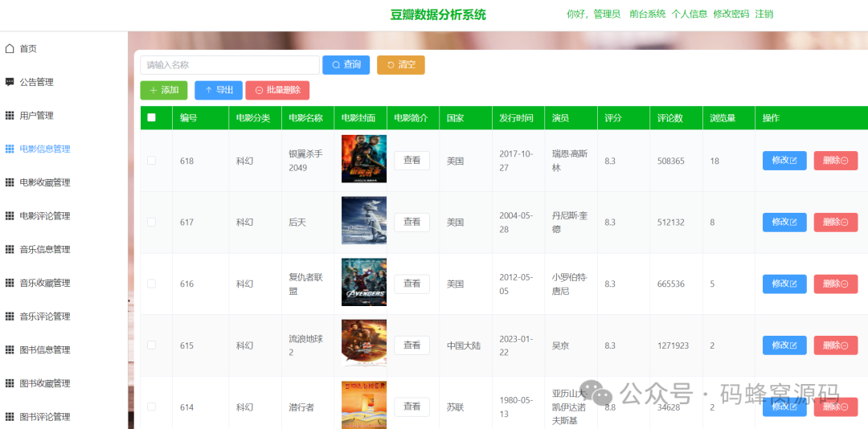
Task: Tick the checkbox for row 616
Action: 151,284
